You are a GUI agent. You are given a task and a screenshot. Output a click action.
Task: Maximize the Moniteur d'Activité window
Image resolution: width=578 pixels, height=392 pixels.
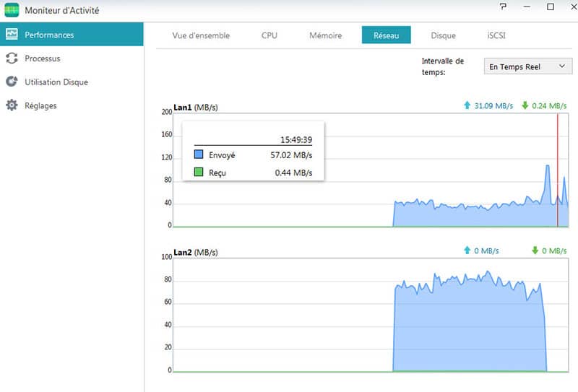[551, 6]
